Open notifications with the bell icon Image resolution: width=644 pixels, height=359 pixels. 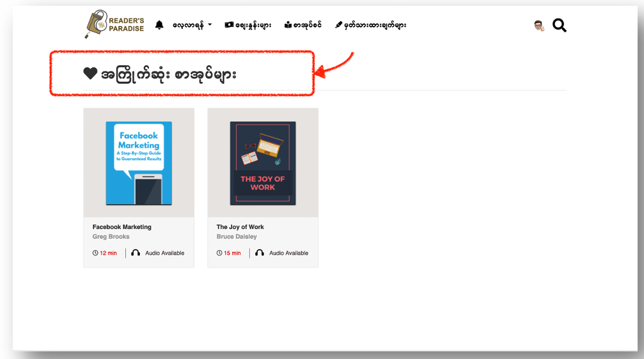coord(159,25)
